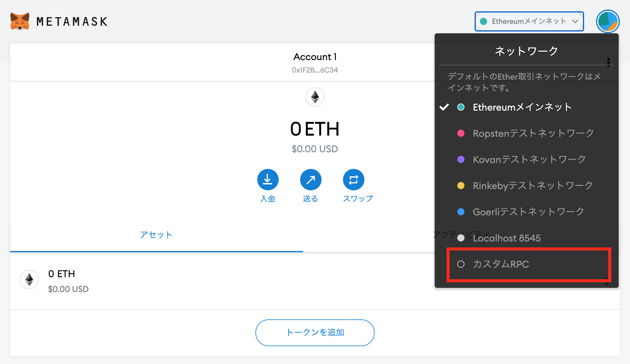Screen dimensions: 630x364
Task: Click the ネットワーク menu heading
Action: pos(526,51)
